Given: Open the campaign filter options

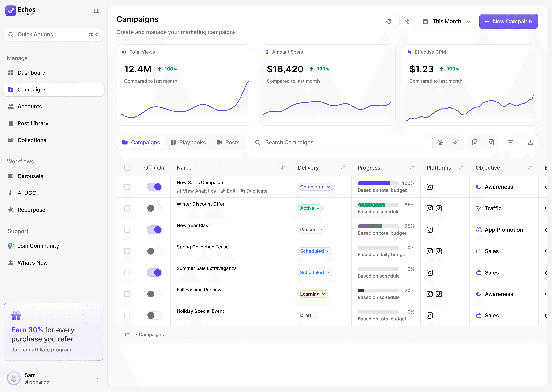Looking at the screenshot, I should [510, 142].
